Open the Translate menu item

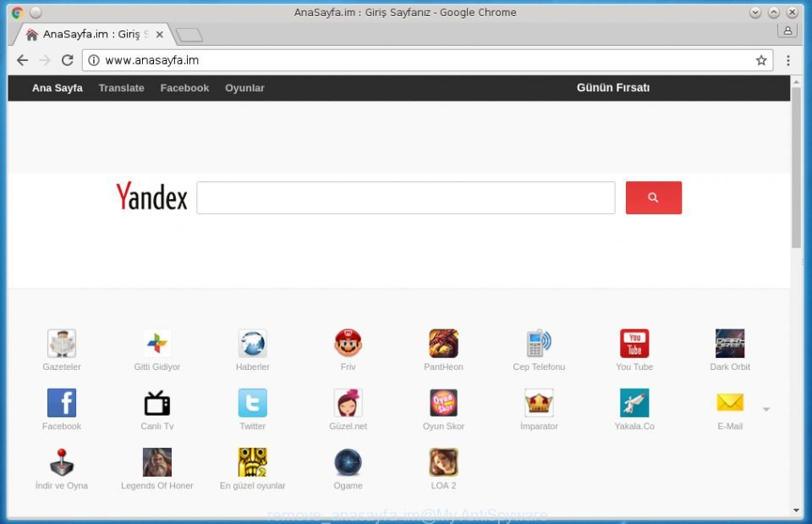pos(121,87)
